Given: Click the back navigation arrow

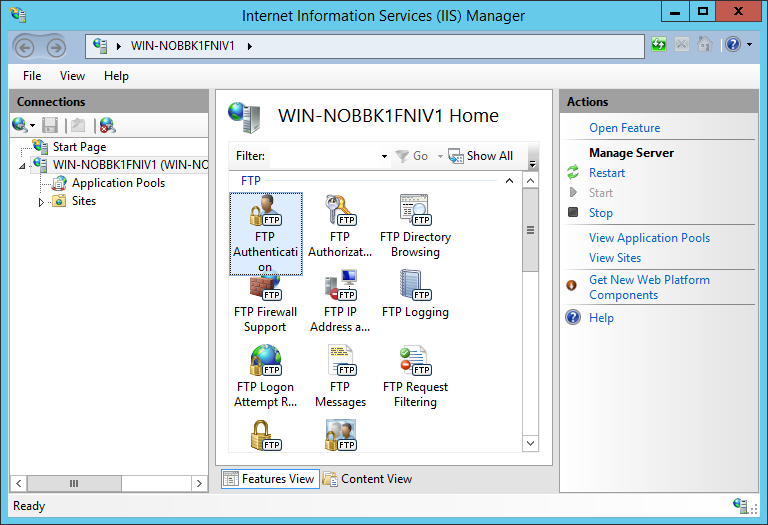Looking at the screenshot, I should [24, 48].
